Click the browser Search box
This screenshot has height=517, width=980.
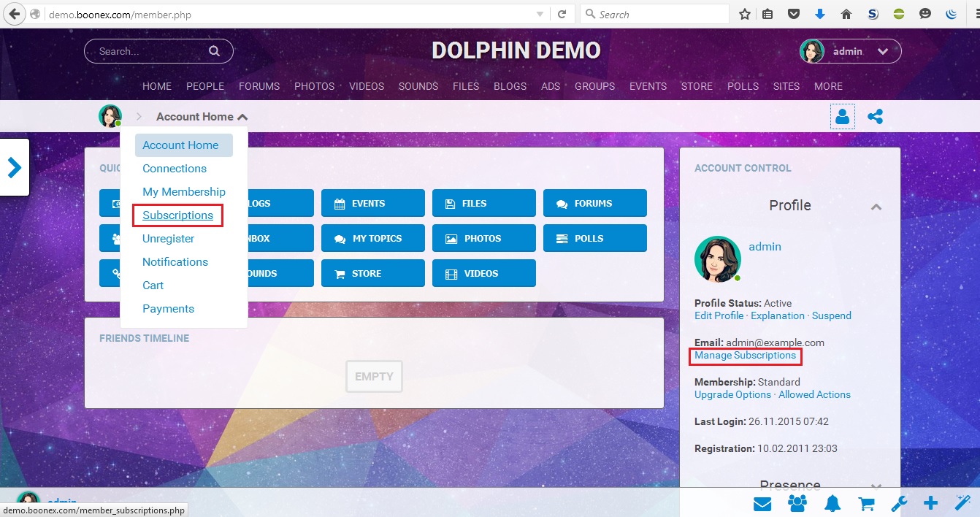pos(655,14)
